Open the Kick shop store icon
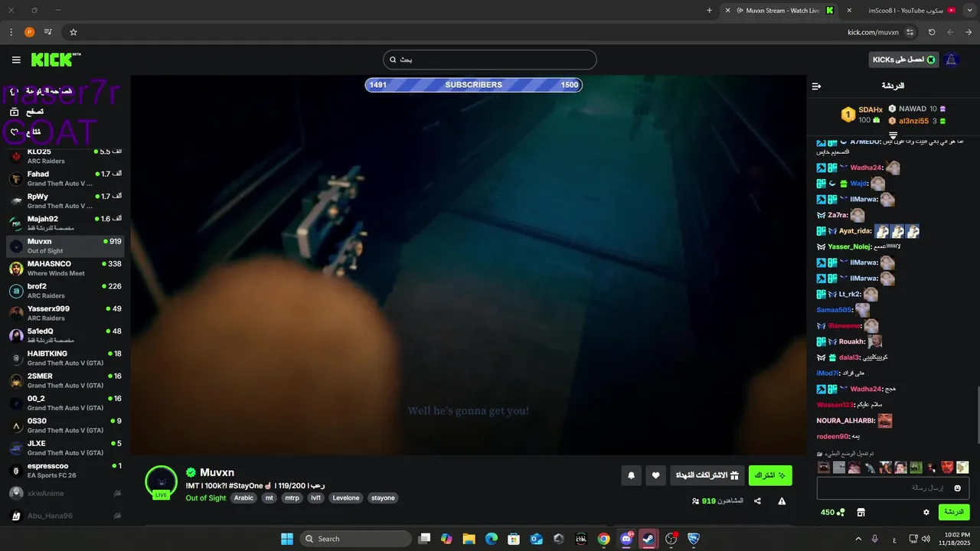This screenshot has width=980, height=551. (861, 512)
